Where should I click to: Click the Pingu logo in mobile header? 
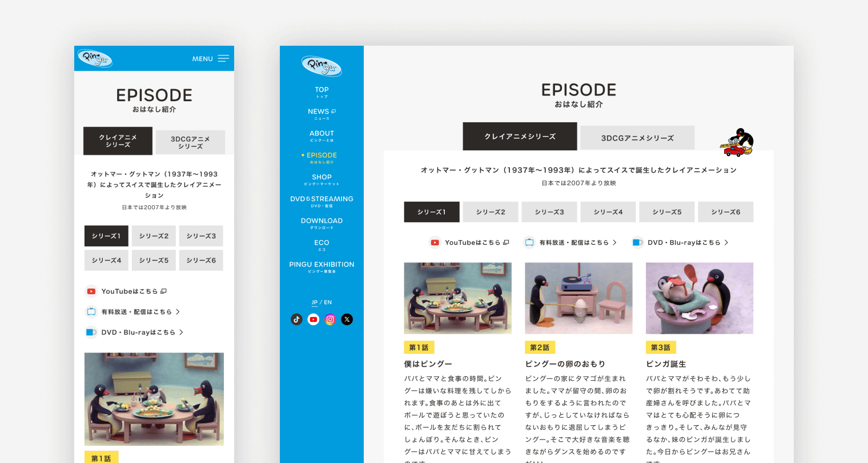coord(95,58)
